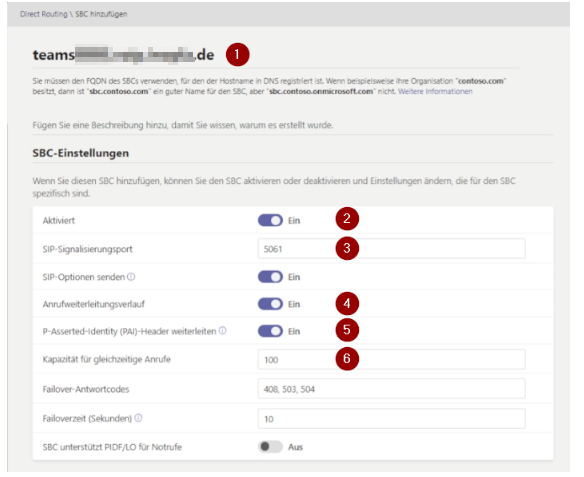The width and height of the screenshot is (584, 477).
Task: Toggle Anrufweiterleitungsverlauf switch
Action: 270,304
